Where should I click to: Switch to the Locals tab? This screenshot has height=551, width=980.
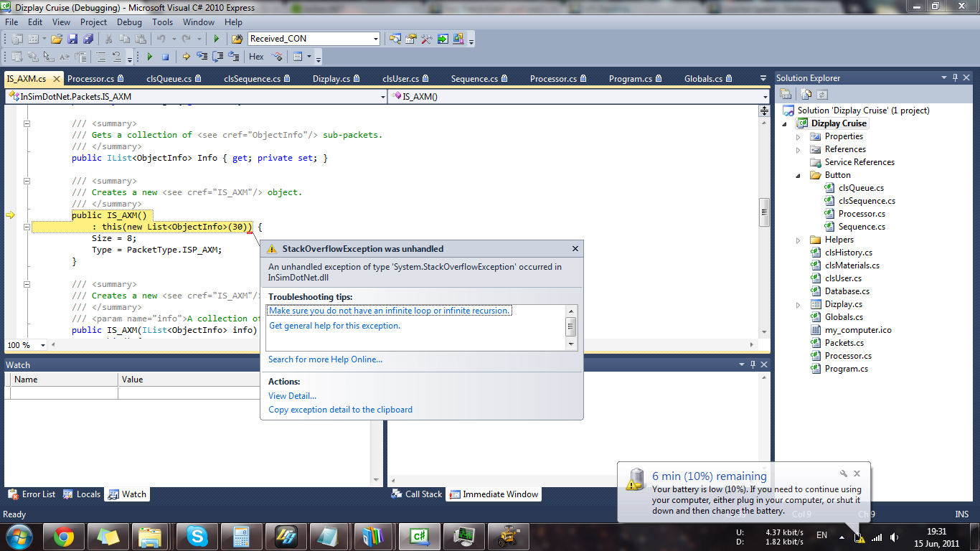pos(82,494)
